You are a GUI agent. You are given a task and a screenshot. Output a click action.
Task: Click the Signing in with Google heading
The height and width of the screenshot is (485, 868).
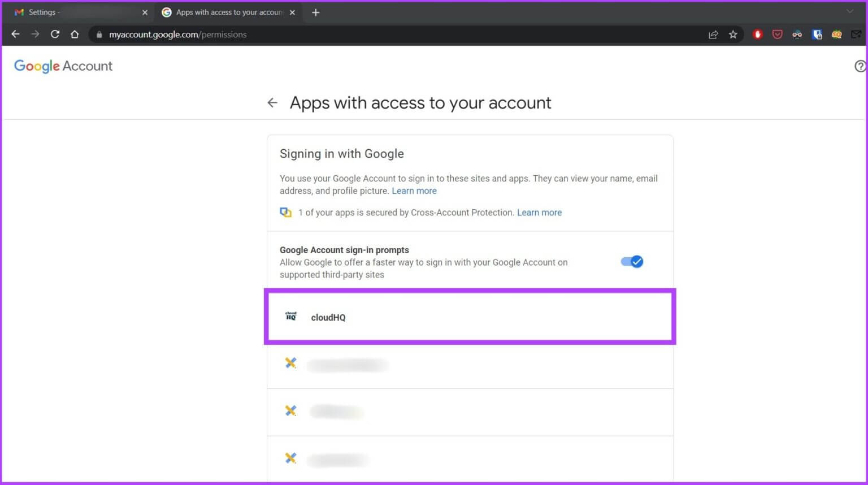342,154
